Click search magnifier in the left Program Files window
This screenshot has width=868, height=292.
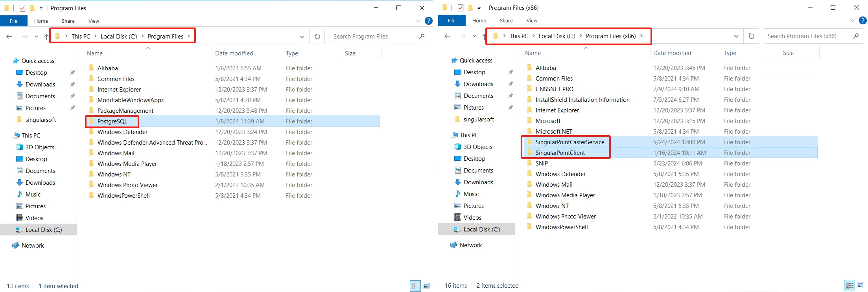tap(422, 37)
